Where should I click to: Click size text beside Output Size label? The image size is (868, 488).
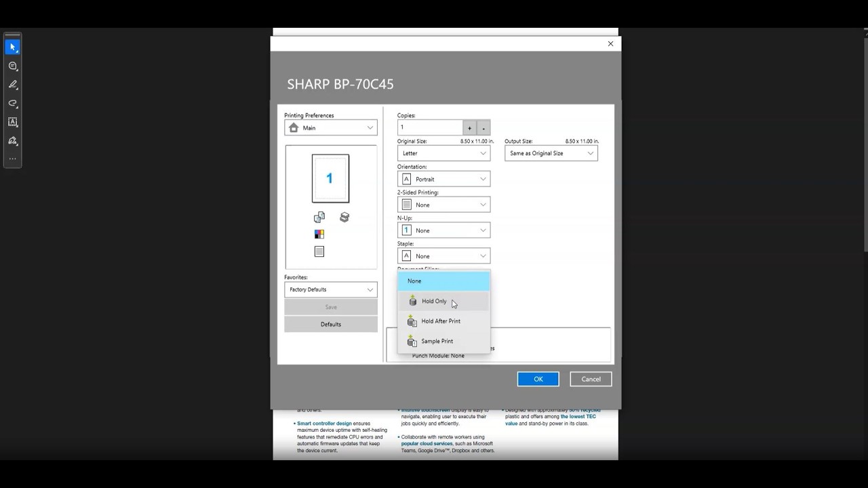[x=582, y=141]
